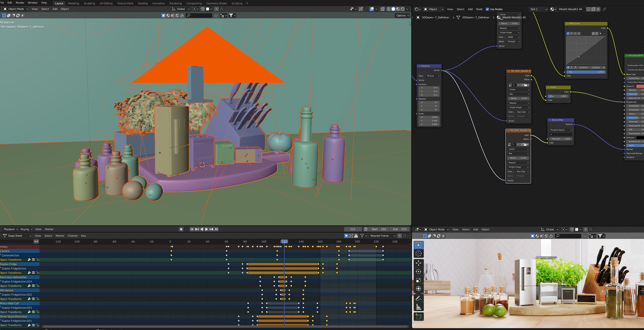Choose the Scale tool in bottom viewport
The image size is (644, 330).
[418, 280]
